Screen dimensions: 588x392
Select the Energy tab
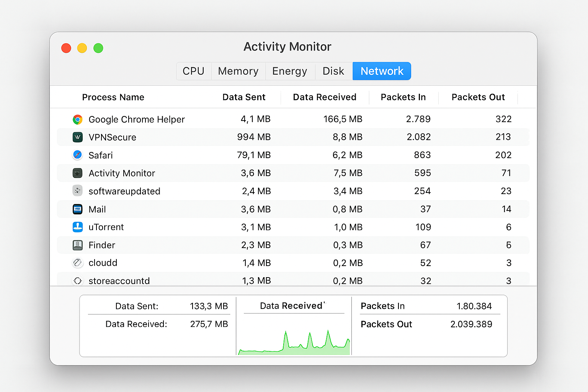[x=290, y=71]
